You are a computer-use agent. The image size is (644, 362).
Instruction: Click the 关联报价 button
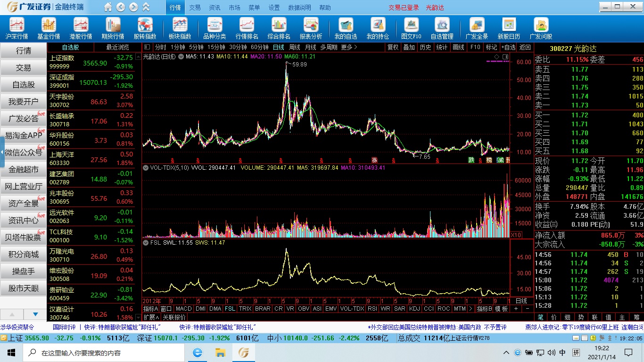(174, 317)
